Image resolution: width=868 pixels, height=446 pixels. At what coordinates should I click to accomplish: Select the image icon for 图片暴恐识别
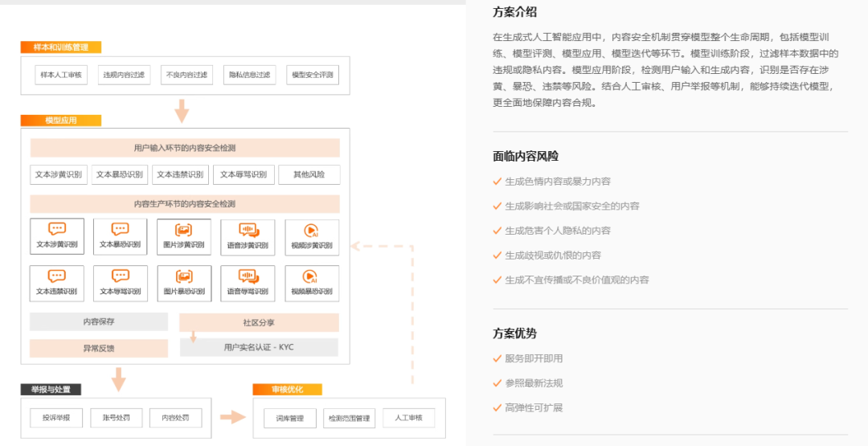(184, 276)
